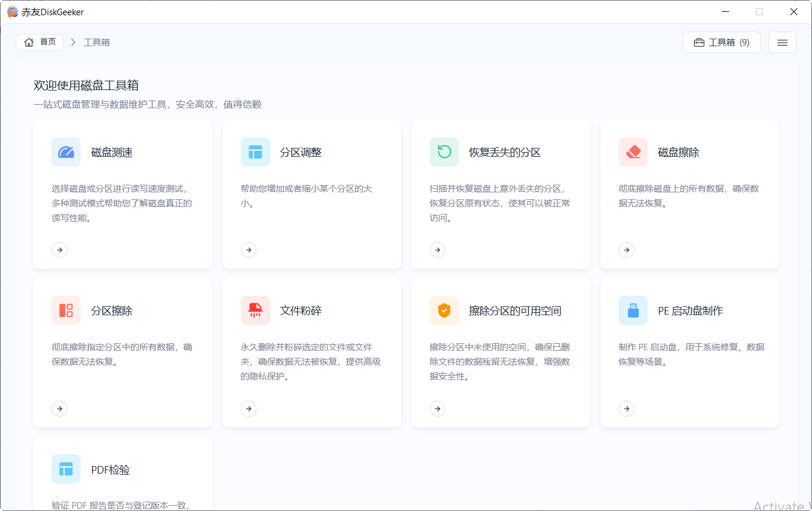Click the PDF检验 card title
The width and height of the screenshot is (812, 511).
coord(110,470)
